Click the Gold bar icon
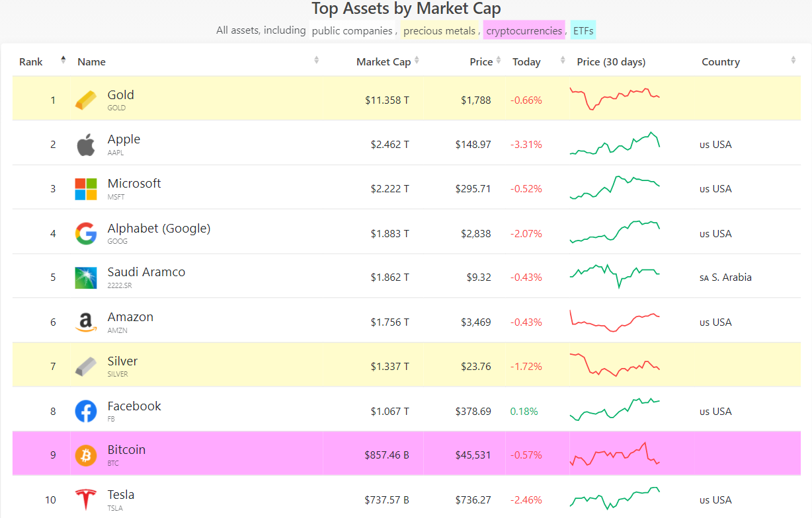Viewport: 812px width, 518px height. click(x=86, y=100)
